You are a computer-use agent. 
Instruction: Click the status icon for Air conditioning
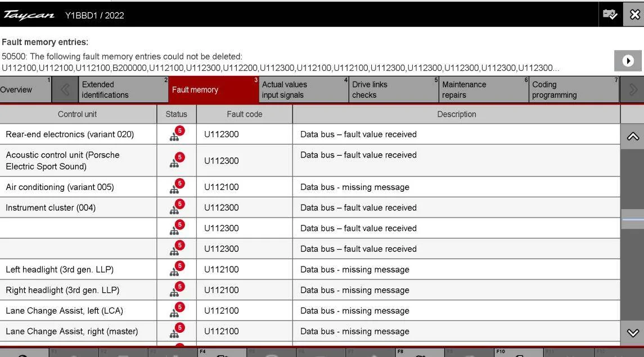pos(177,186)
